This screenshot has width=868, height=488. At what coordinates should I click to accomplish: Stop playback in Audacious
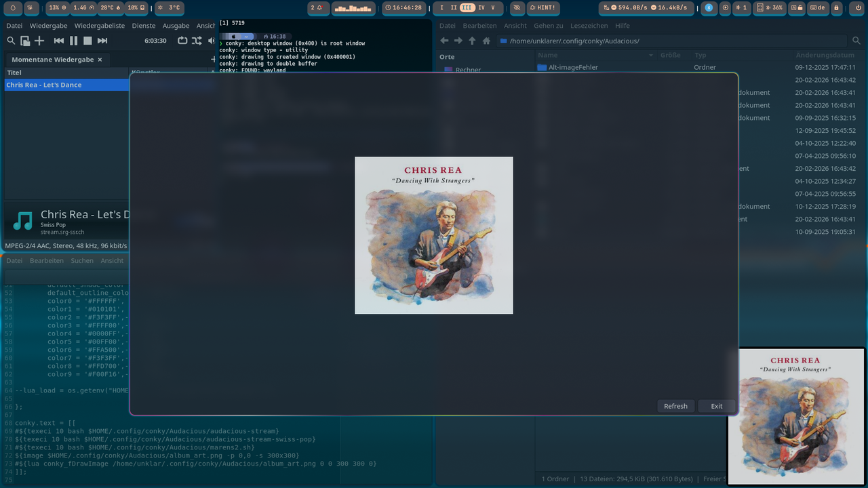87,41
